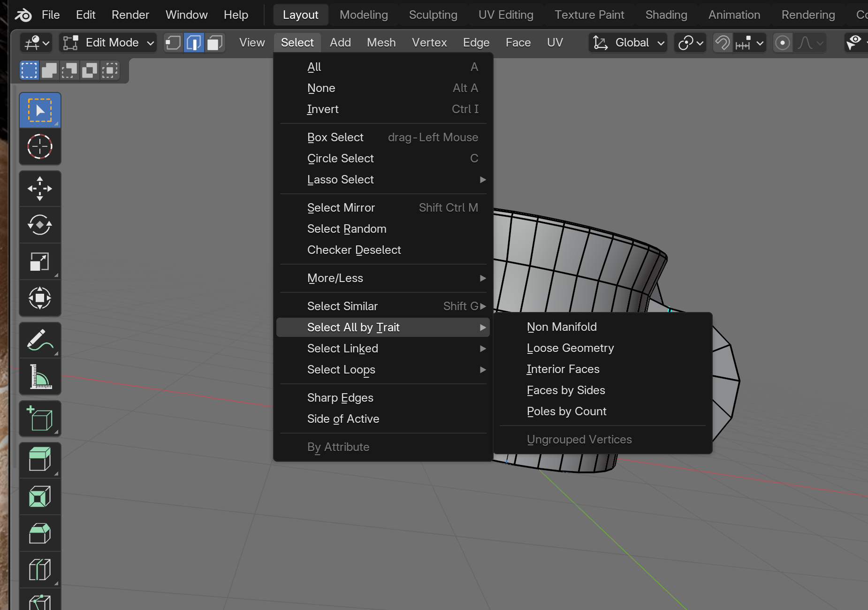Expand Select Similar submenu
Image resolution: width=868 pixels, height=610 pixels.
click(383, 306)
